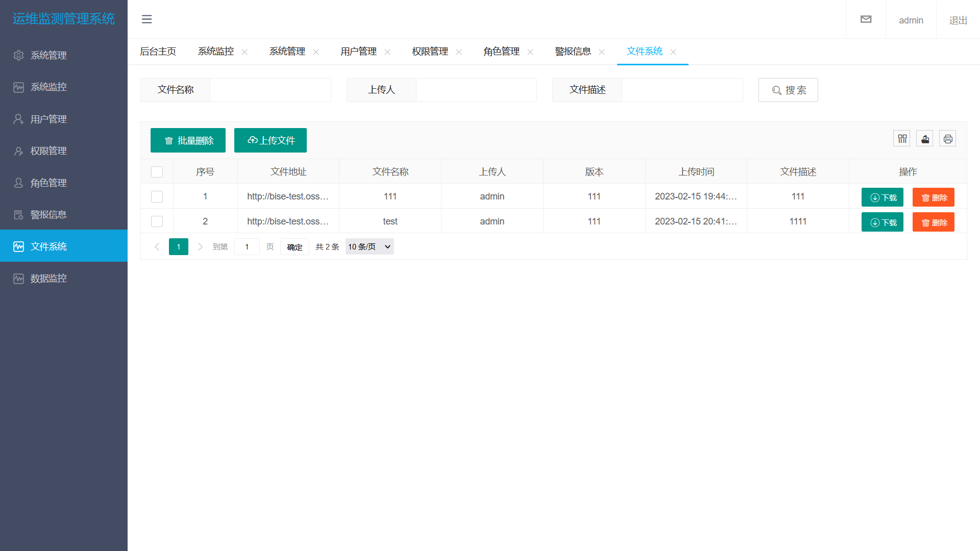Image resolution: width=980 pixels, height=551 pixels.
Task: Close the 角色管理 tab
Action: click(x=530, y=52)
